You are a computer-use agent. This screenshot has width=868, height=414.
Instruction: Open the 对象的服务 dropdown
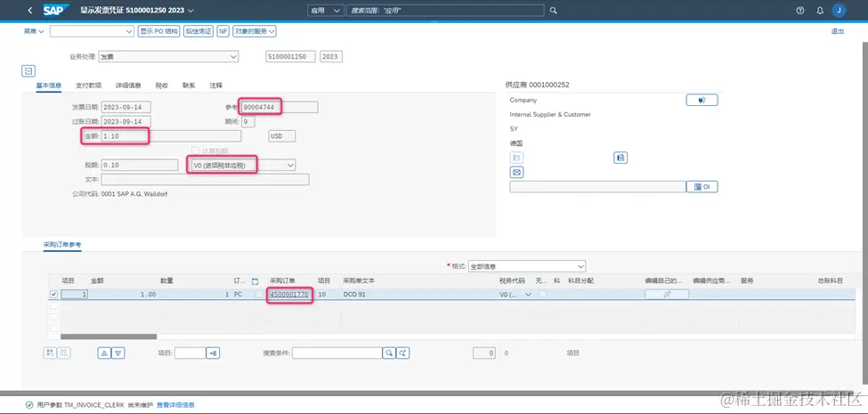[x=255, y=31]
